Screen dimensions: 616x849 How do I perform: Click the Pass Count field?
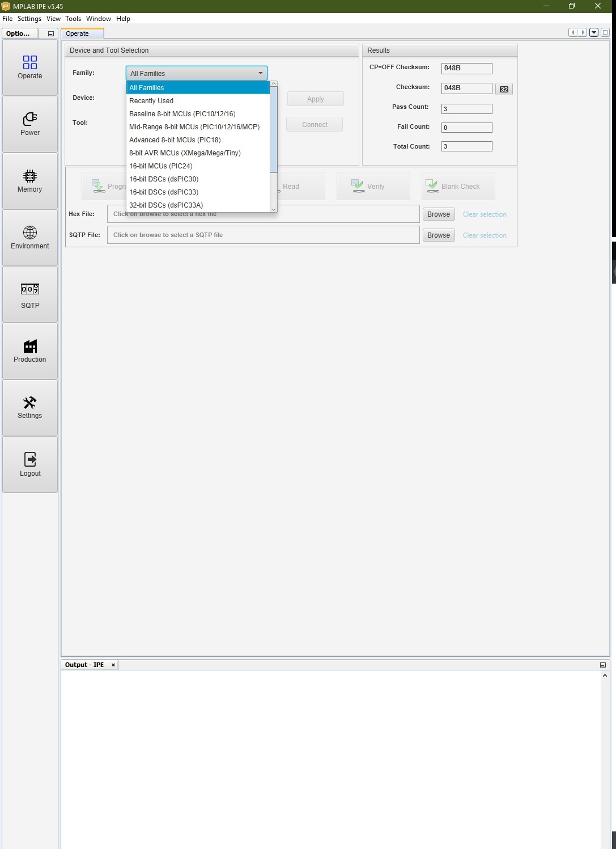click(x=467, y=109)
